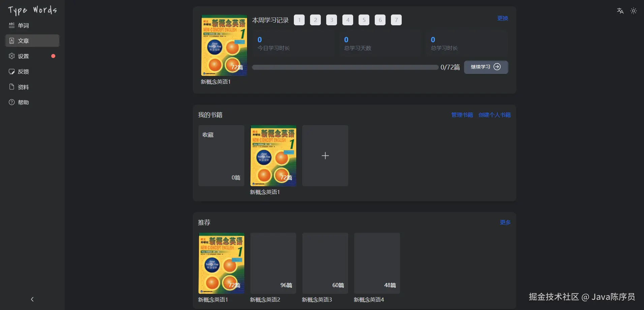
Task: Select day 5 in 本周学习记录
Action: tap(364, 20)
